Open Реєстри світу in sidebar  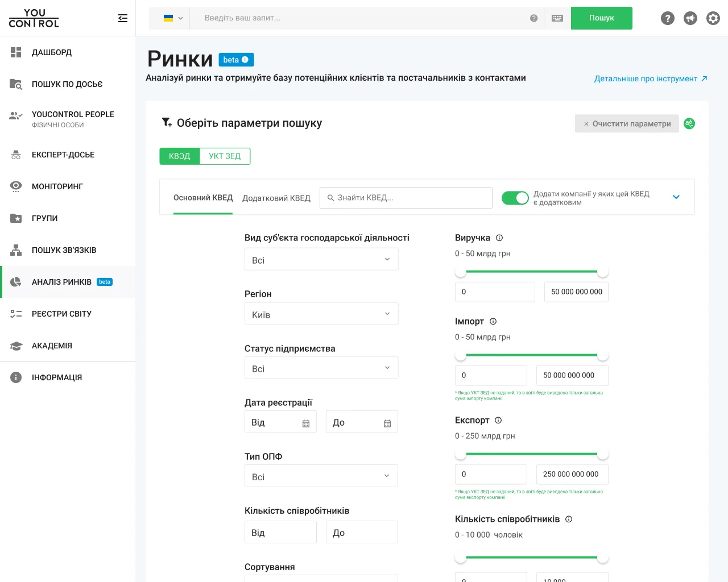pyautogui.click(x=68, y=314)
